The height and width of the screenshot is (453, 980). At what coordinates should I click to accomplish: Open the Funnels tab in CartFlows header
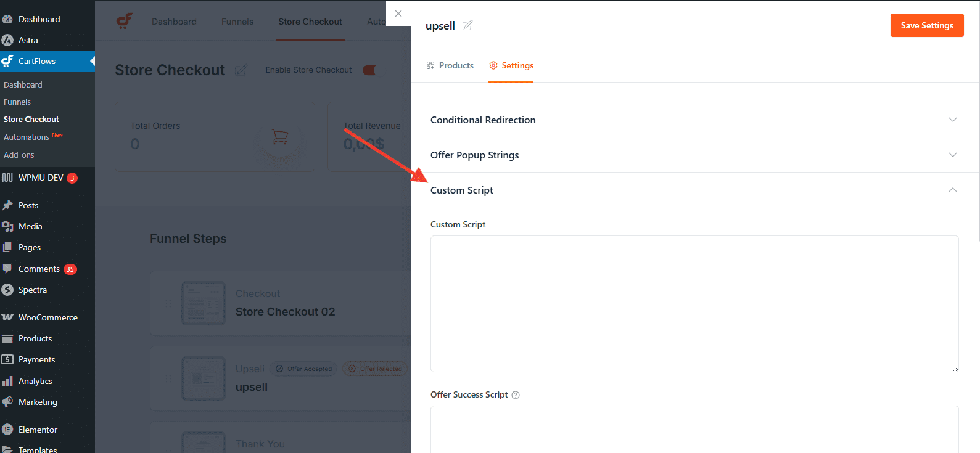[x=237, y=22]
